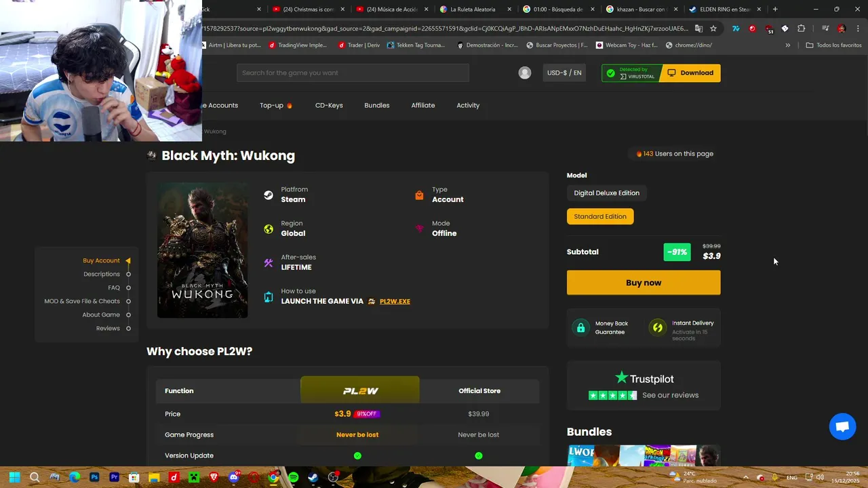Click the Bundles banner thumbnail
Screen dimensions: 868x488
[x=644, y=455]
